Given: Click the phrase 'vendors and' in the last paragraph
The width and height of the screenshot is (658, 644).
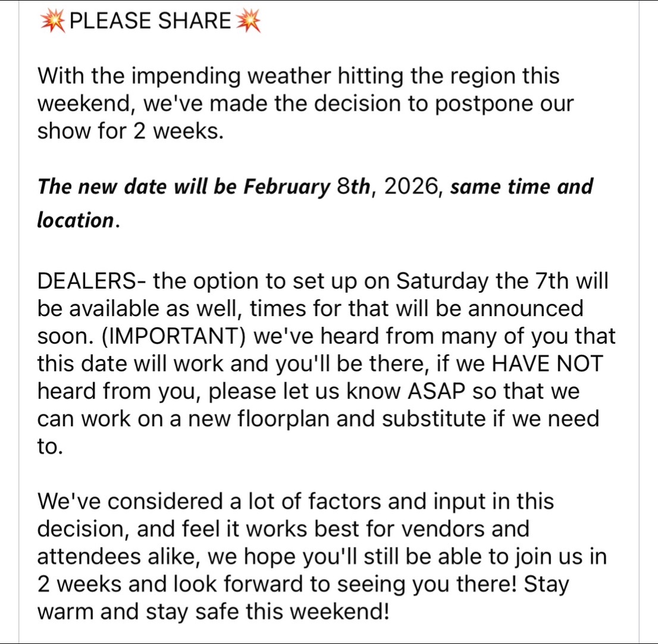Looking at the screenshot, I should (465, 529).
